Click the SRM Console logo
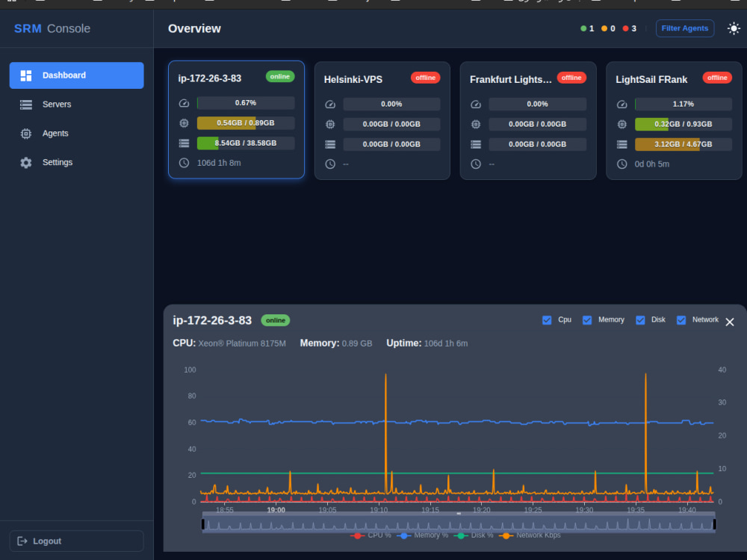Viewport: 747px width, 560px height. tap(52, 28)
